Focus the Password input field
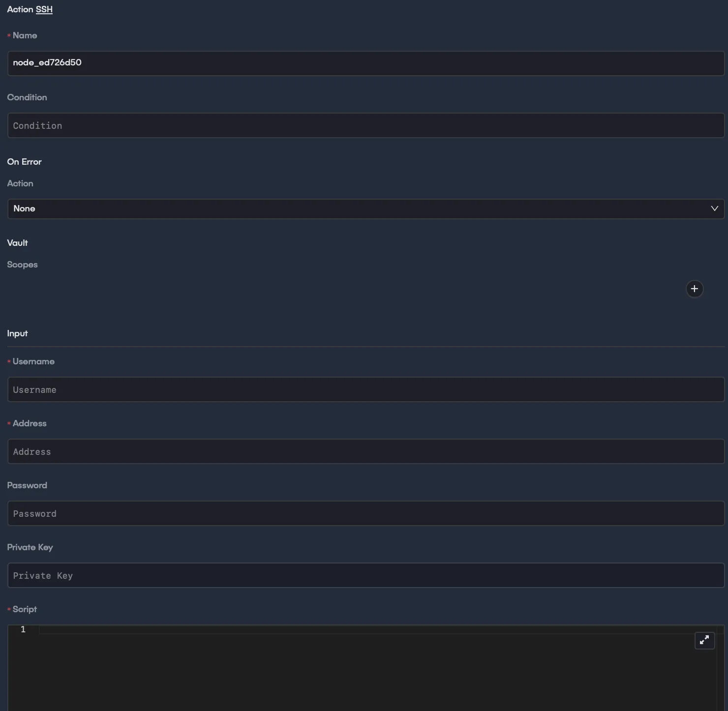728x711 pixels. (365, 513)
